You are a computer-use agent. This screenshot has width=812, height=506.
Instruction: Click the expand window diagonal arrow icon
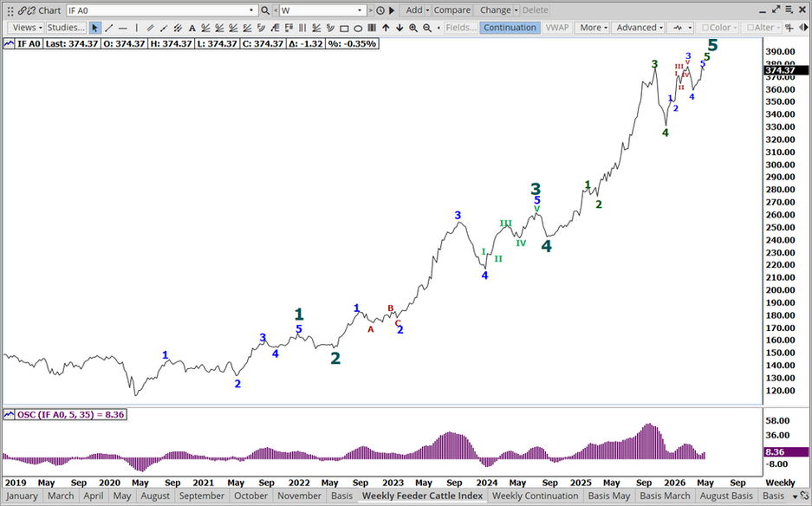(x=776, y=10)
